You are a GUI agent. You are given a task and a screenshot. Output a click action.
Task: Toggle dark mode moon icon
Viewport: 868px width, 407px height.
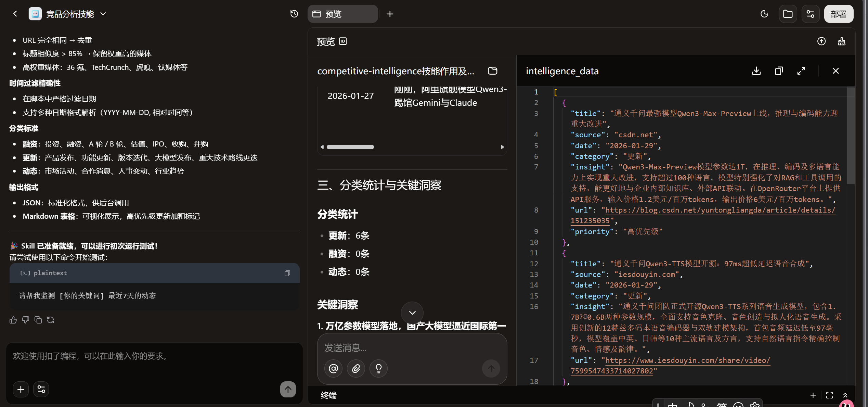764,14
